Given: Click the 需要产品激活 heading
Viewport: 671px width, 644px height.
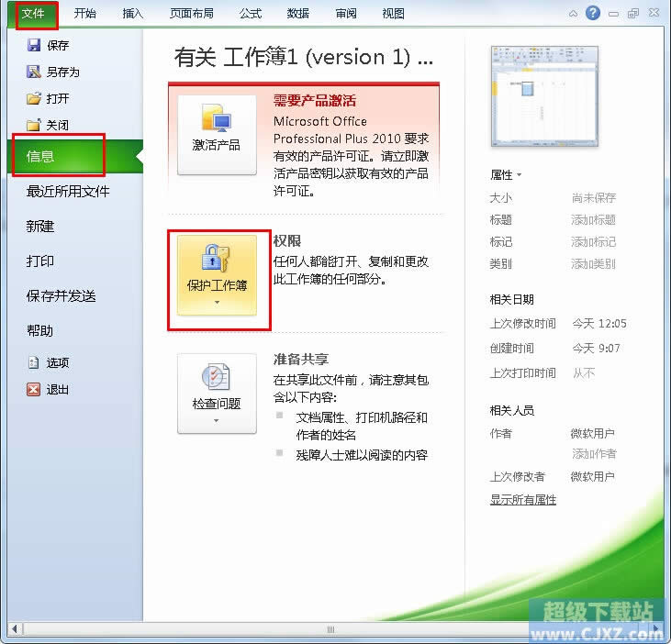Looking at the screenshot, I should point(315,101).
